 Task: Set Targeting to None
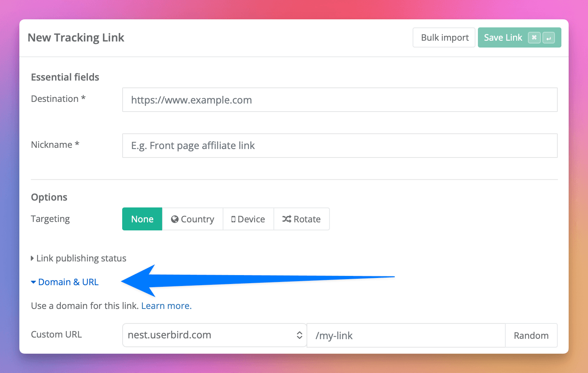pyautogui.click(x=142, y=219)
